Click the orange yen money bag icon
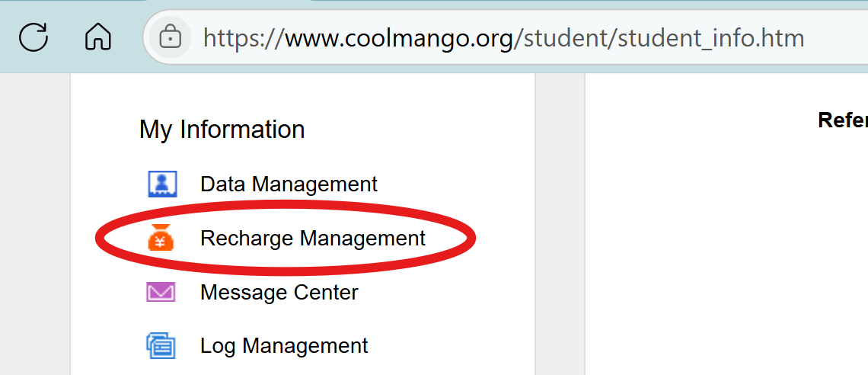This screenshot has height=375, width=868. (x=161, y=238)
